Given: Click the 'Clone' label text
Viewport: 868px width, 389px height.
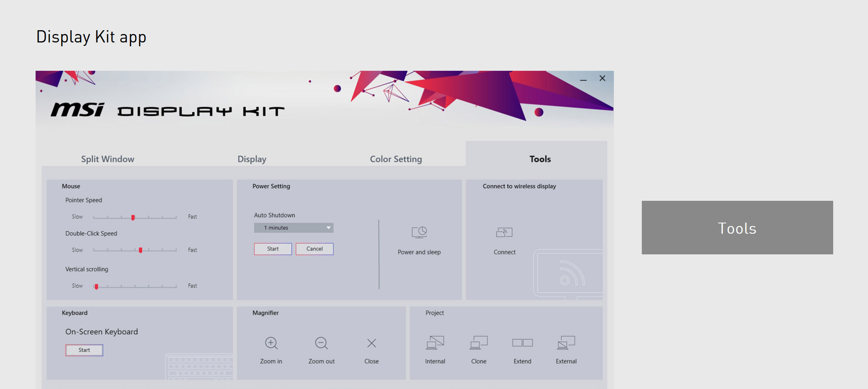Looking at the screenshot, I should [x=479, y=361].
